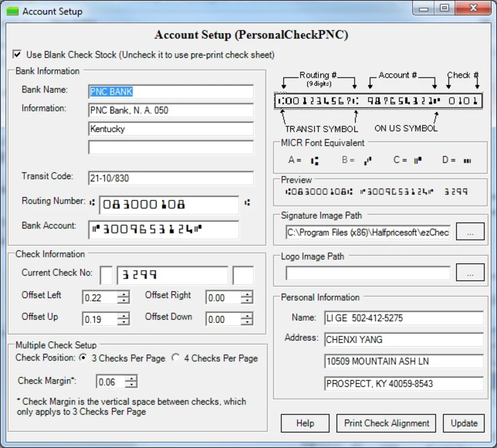
Task: Click the Current Check No field showing 3299
Action: click(x=172, y=275)
